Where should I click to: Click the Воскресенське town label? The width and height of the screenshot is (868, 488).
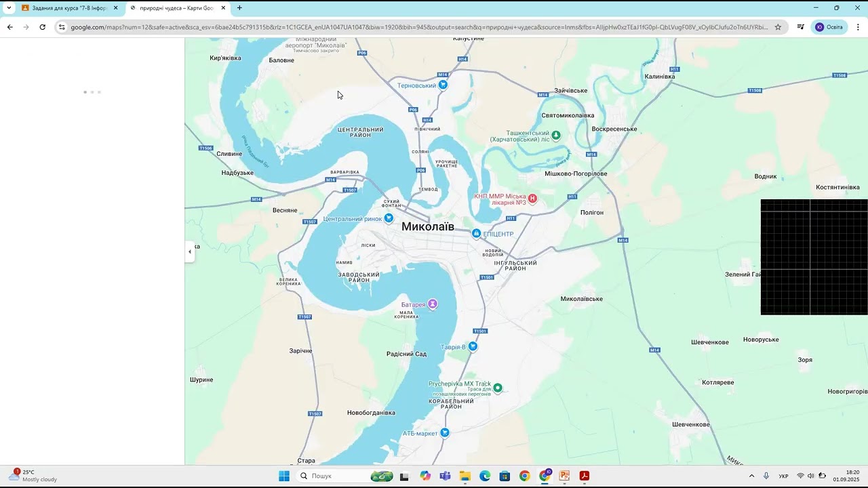click(x=614, y=129)
